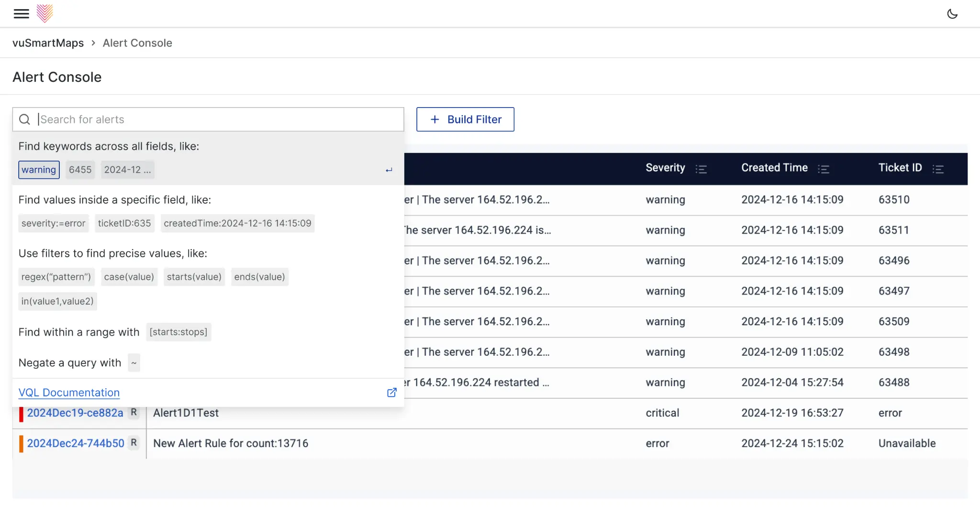Select the 2024-12 keyword suggestion
The image size is (980, 514).
(x=127, y=170)
